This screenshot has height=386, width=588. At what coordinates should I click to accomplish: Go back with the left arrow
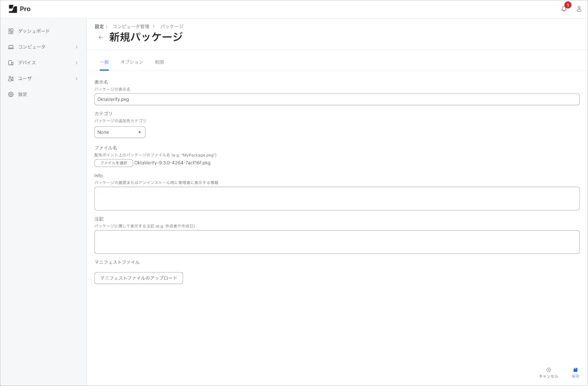coord(101,37)
